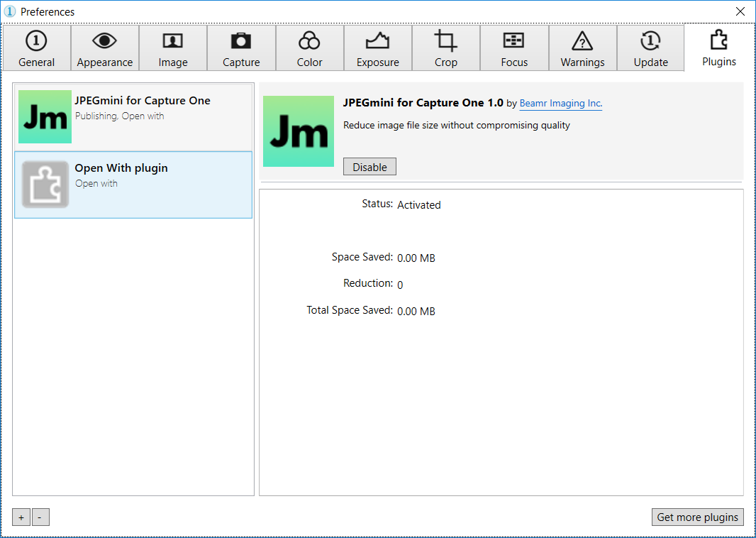Switch to the Appearance tab with eye icon

coord(105,48)
